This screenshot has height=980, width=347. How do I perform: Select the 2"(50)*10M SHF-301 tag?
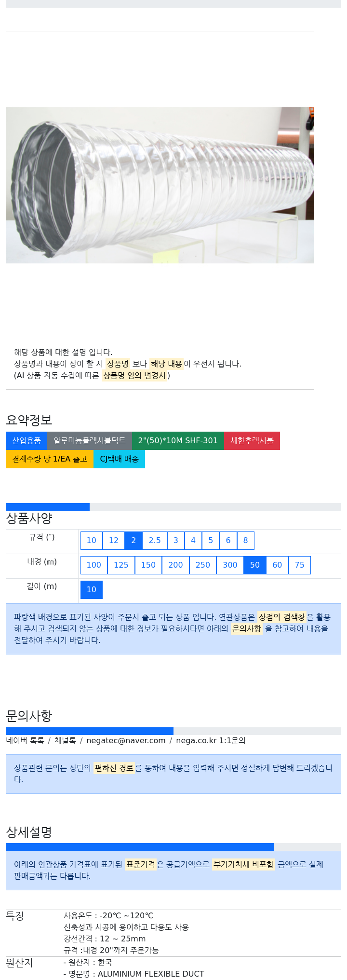(178, 441)
